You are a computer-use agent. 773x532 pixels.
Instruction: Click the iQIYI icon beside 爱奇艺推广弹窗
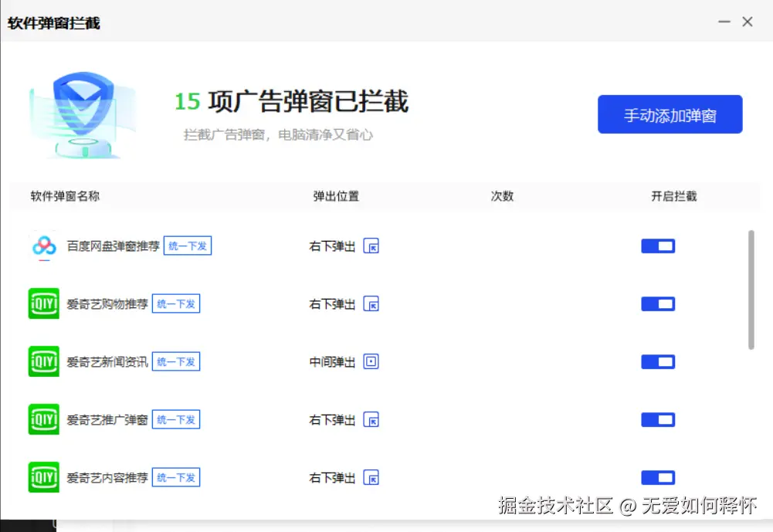[44, 419]
